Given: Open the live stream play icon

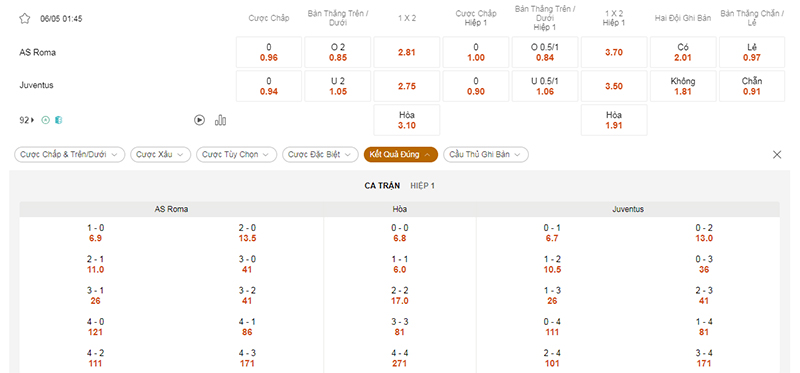Looking at the screenshot, I should pos(199,120).
